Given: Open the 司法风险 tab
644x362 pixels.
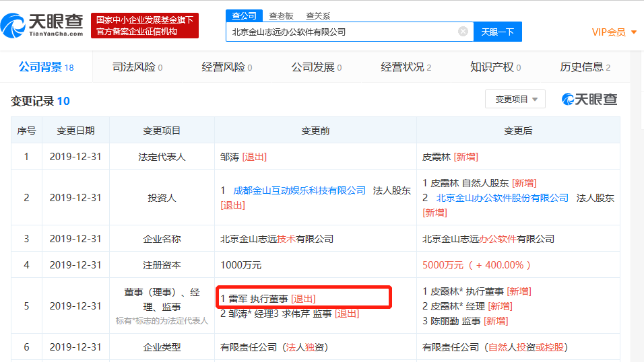Looking at the screenshot, I should click(137, 67).
